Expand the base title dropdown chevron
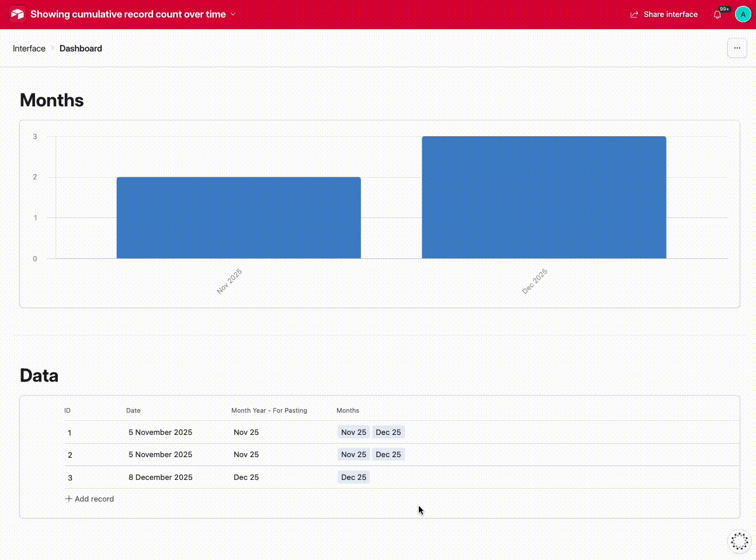The width and height of the screenshot is (756, 560). tap(233, 14)
